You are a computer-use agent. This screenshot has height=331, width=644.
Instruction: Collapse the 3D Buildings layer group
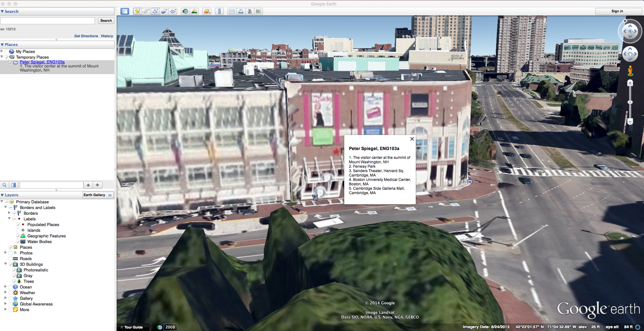coord(6,264)
